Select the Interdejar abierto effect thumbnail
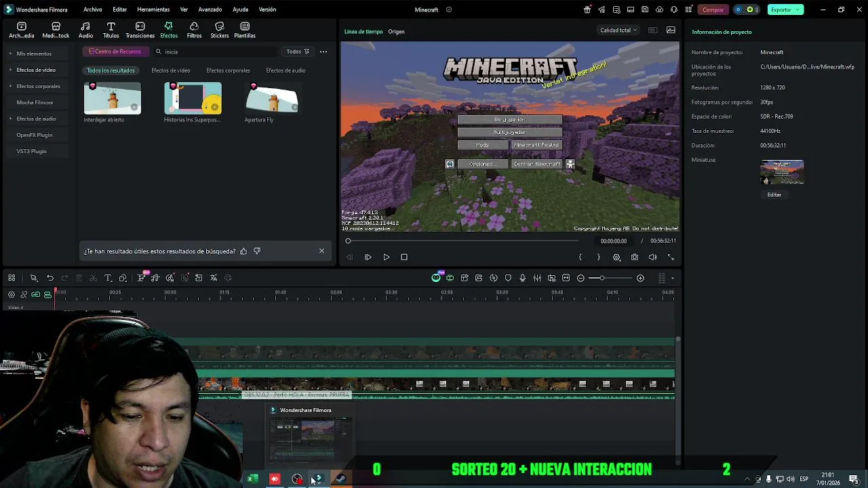 (x=113, y=98)
